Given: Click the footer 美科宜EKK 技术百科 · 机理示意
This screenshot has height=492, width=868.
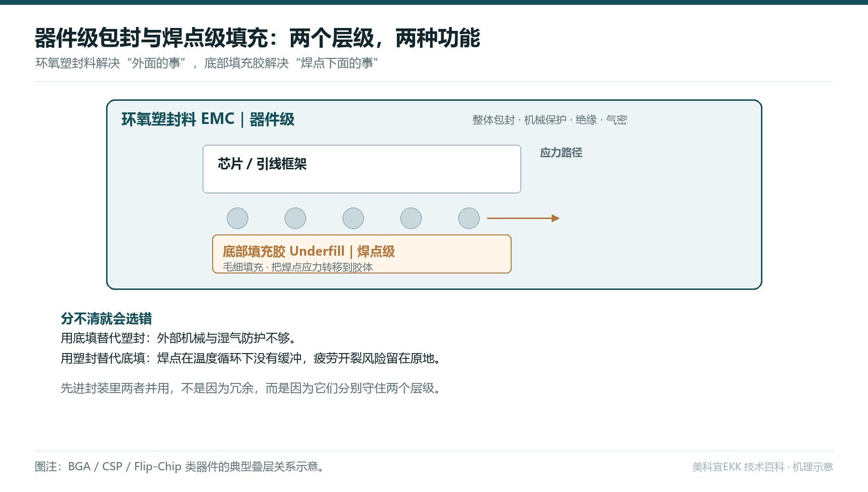Looking at the screenshot, I should (762, 466).
